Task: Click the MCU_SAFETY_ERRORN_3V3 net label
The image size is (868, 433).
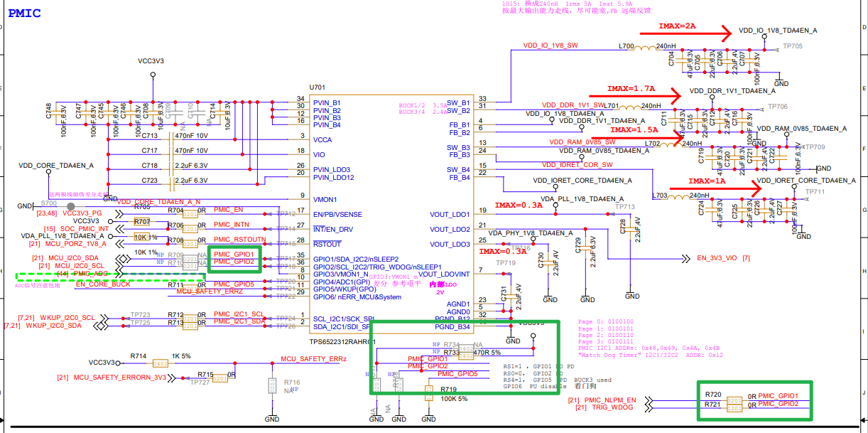Action: pyautogui.click(x=119, y=377)
